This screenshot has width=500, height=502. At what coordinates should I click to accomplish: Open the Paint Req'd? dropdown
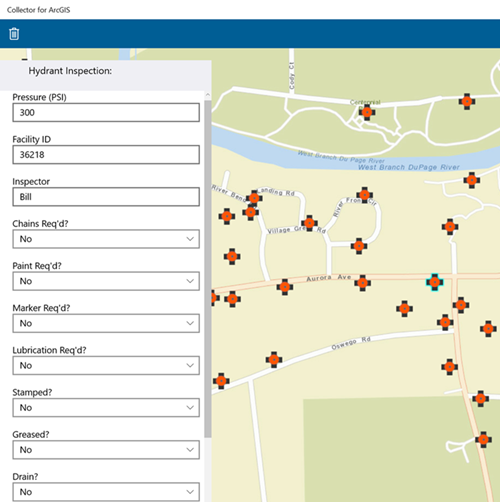point(106,281)
